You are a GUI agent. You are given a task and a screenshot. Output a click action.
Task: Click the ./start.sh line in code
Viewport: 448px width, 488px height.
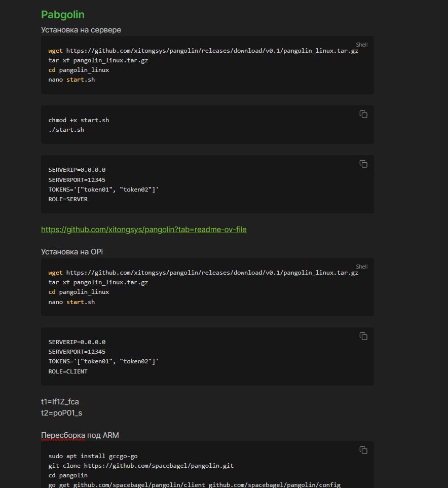tap(66, 130)
